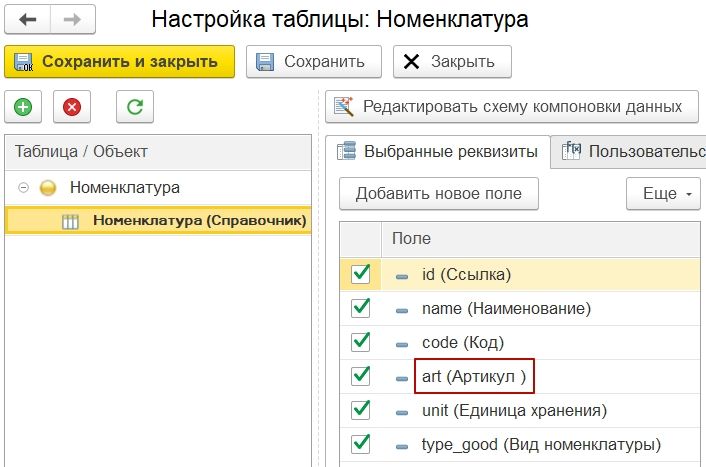This screenshot has height=467, width=706.
Task: Add a table with the green plus icon
Action: coord(23,107)
